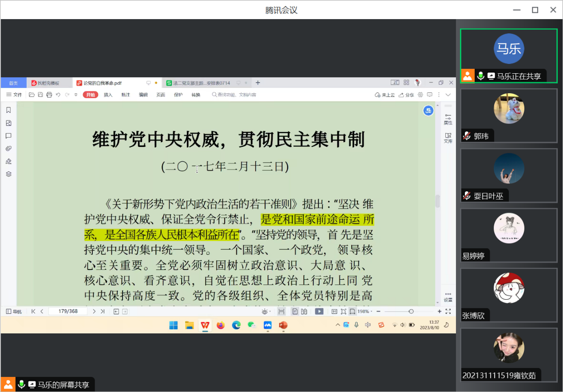The image size is (563, 392).
Task: Click the blue floating assistant icon
Action: pyautogui.click(x=428, y=111)
